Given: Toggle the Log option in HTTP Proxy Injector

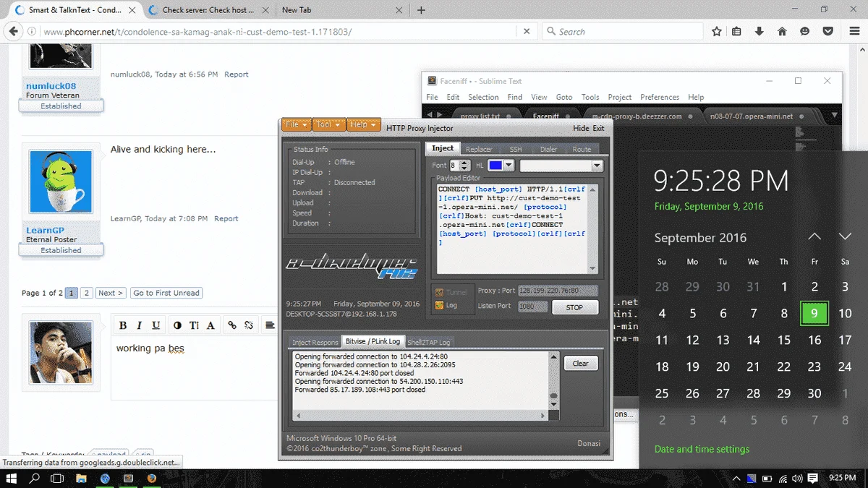Looking at the screenshot, I should (x=446, y=306).
